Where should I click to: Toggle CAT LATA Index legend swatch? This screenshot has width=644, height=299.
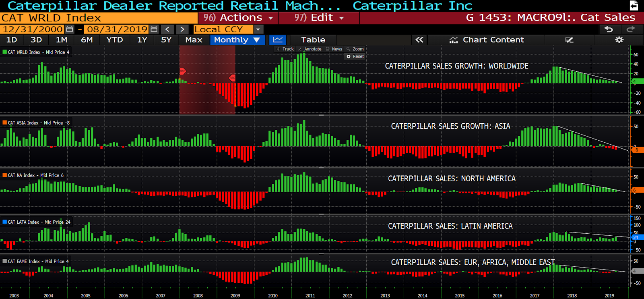click(x=4, y=222)
